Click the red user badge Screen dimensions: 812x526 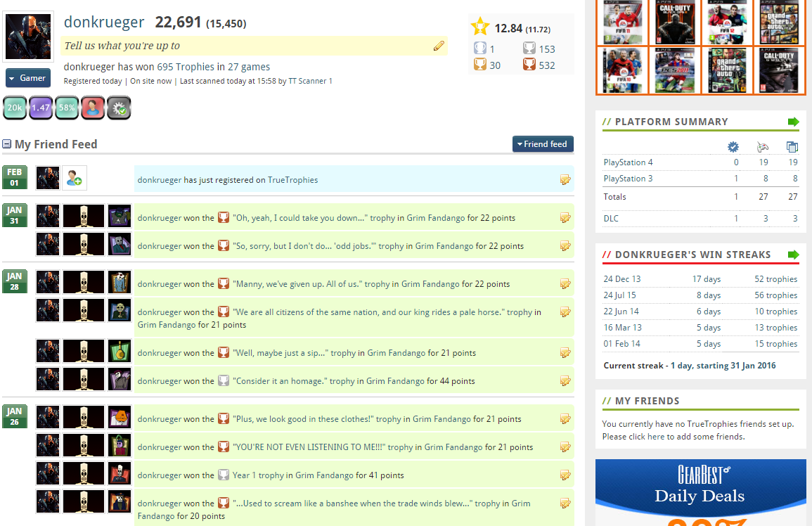point(93,108)
